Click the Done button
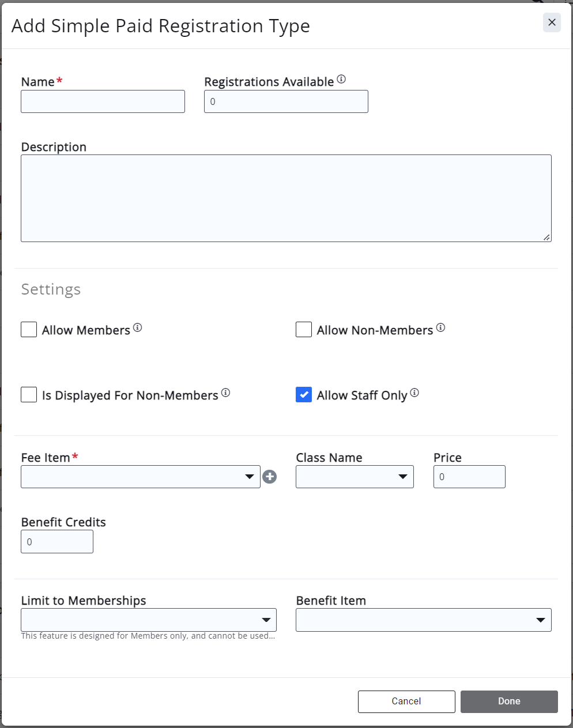This screenshot has height=728, width=573. pos(509,701)
